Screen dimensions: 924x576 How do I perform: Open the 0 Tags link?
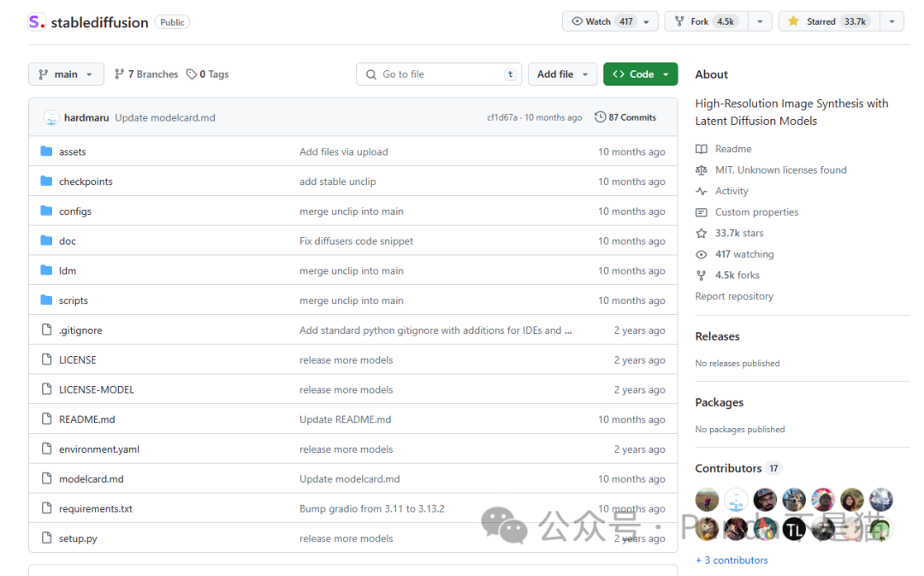(x=207, y=74)
